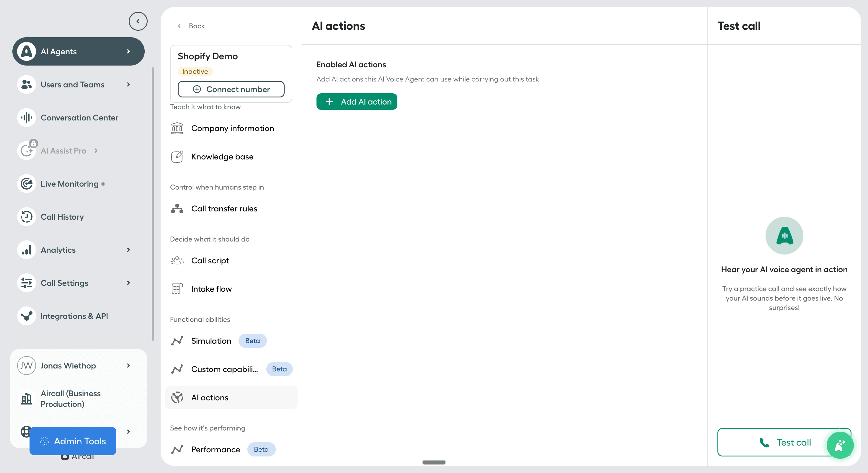The height and width of the screenshot is (473, 868).
Task: Open Company information building icon
Action: 177,128
